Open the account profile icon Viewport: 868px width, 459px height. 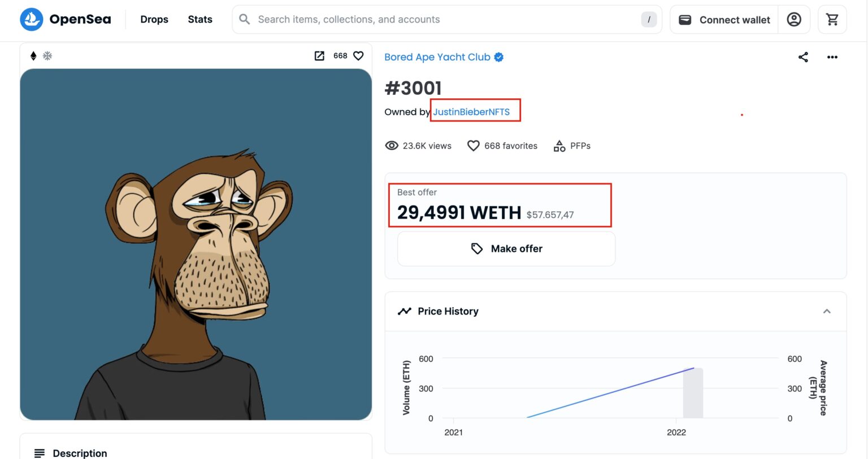794,19
